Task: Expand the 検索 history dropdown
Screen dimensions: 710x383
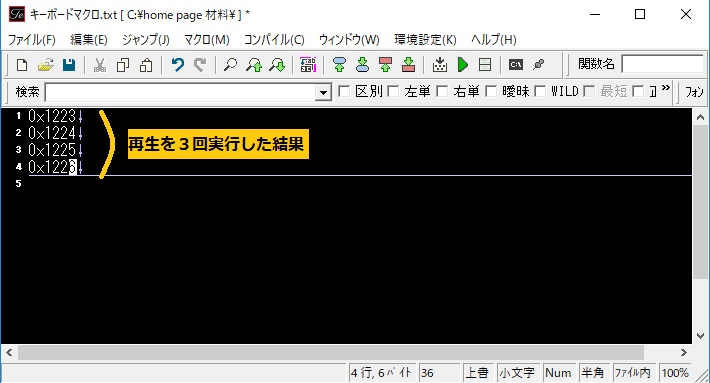Action: 323,93
